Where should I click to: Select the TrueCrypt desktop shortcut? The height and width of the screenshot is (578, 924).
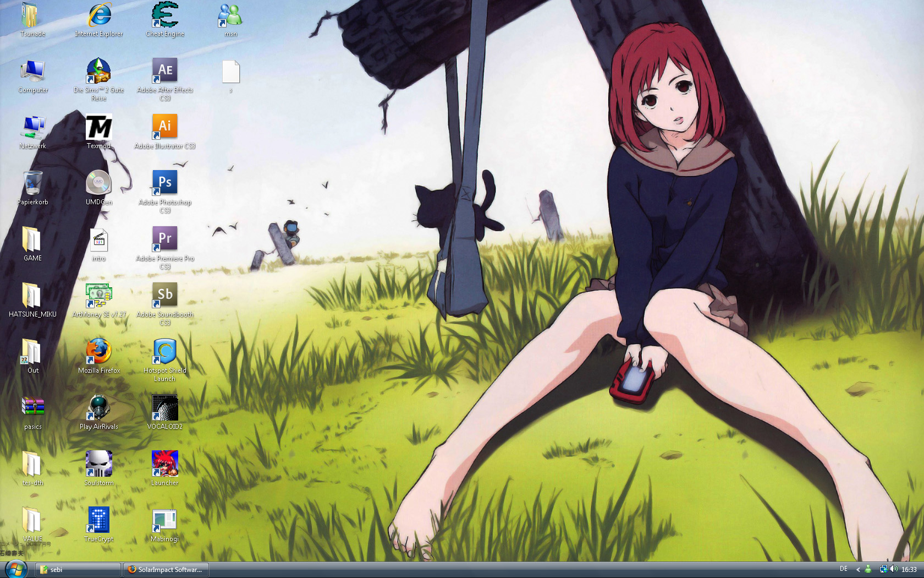click(99, 520)
